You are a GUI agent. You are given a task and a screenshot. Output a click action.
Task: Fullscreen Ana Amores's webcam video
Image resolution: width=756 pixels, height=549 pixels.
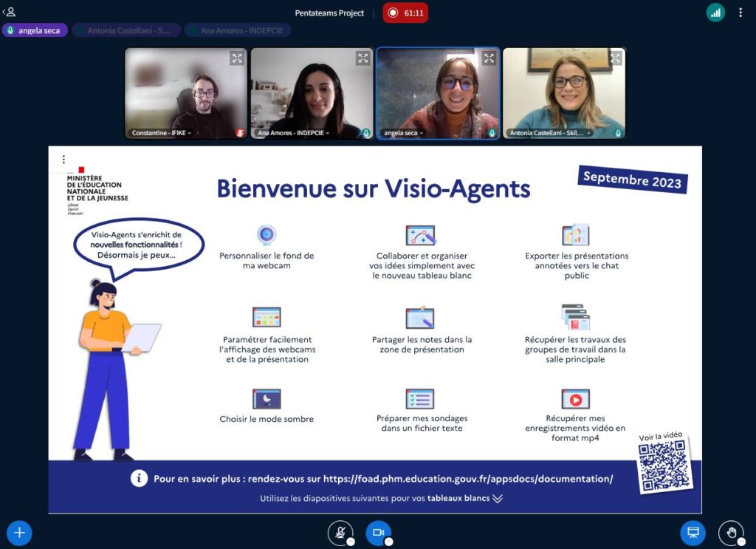[362, 58]
